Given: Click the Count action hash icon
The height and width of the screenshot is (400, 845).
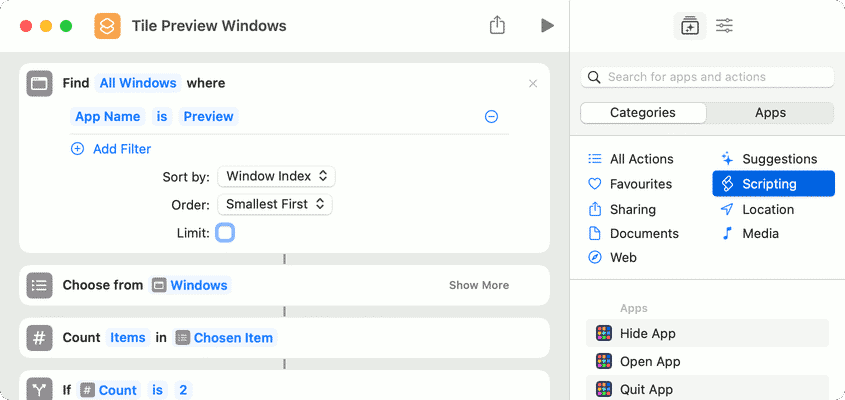Looking at the screenshot, I should pyautogui.click(x=39, y=338).
